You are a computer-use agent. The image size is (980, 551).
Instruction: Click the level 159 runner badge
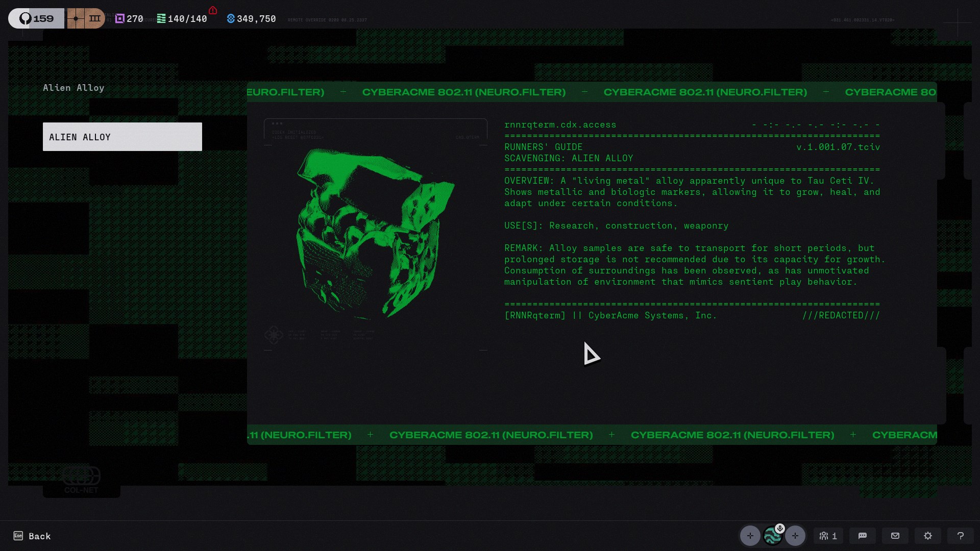[36, 18]
